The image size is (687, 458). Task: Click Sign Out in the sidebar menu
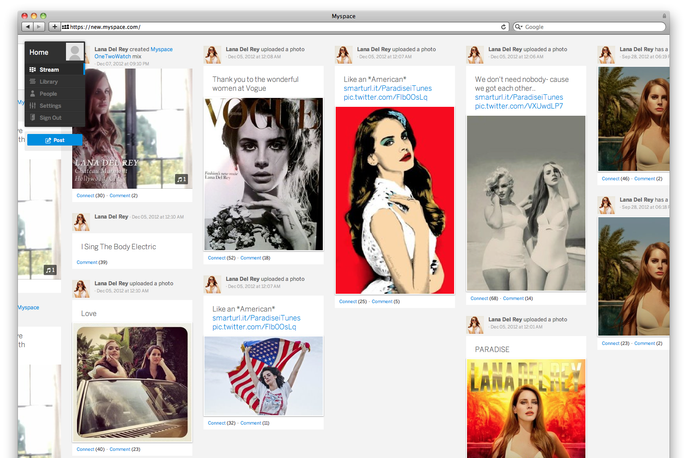pyautogui.click(x=50, y=117)
